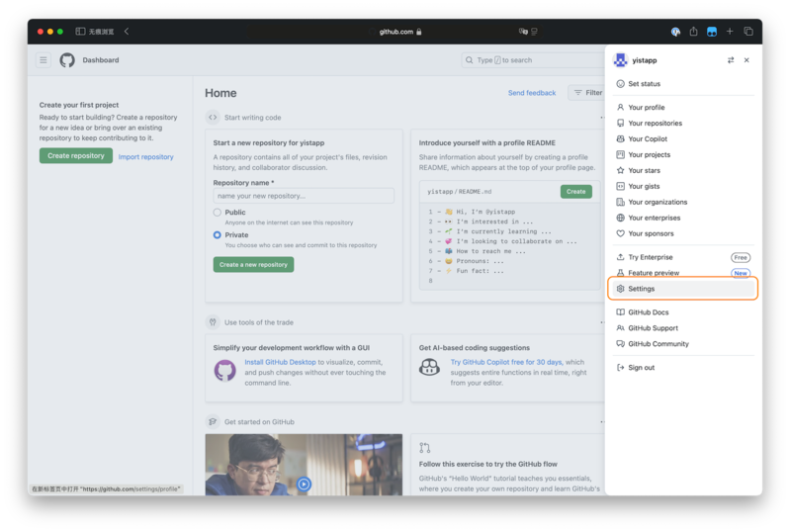Click the Your organizations building icon

620,202
